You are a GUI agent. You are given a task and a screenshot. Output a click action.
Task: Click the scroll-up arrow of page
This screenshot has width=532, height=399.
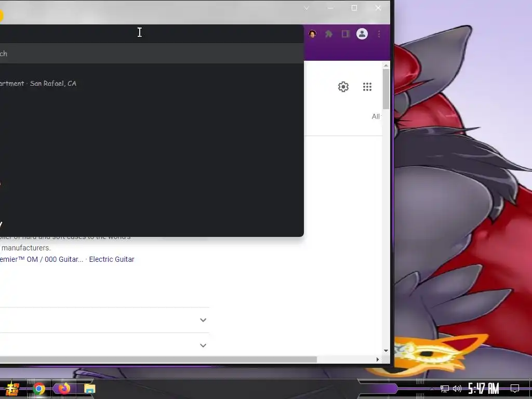386,65
